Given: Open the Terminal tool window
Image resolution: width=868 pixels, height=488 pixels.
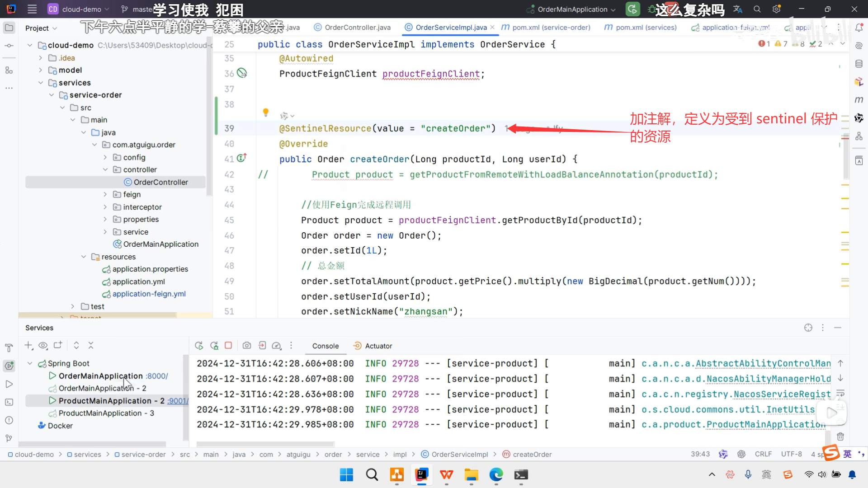Looking at the screenshot, I should coord(9,402).
